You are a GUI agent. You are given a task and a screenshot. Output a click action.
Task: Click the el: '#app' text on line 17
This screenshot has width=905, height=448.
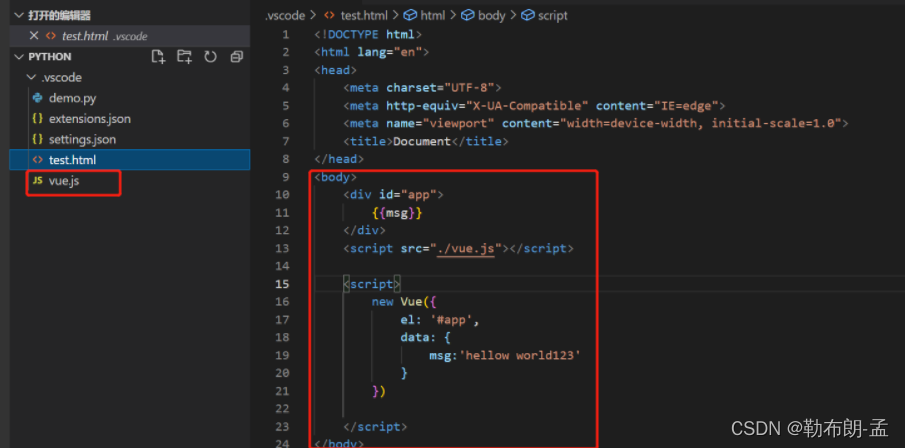[x=440, y=320]
